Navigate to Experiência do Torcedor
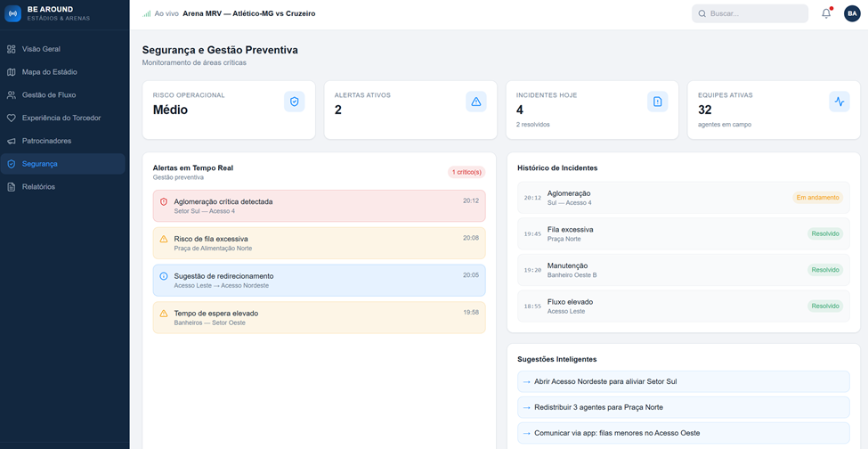868x449 pixels. 62,118
